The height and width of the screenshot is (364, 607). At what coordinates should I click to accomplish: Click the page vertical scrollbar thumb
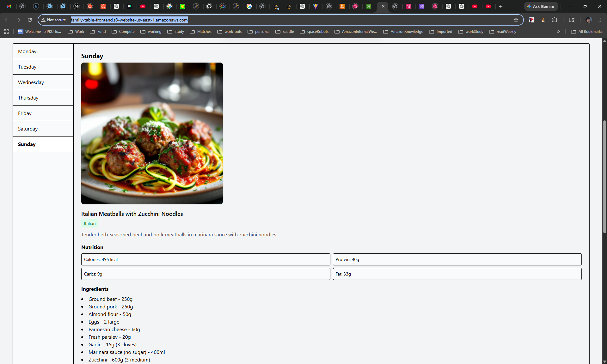tap(604, 177)
